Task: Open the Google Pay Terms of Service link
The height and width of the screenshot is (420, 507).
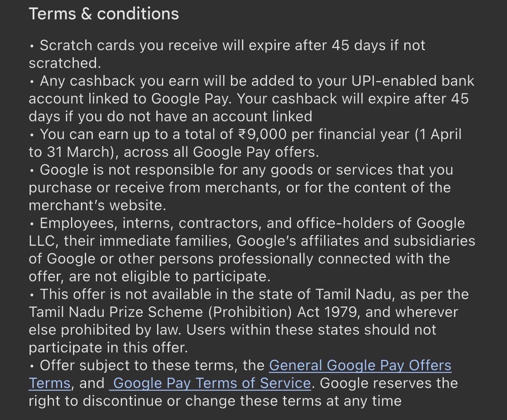Action: point(212,383)
